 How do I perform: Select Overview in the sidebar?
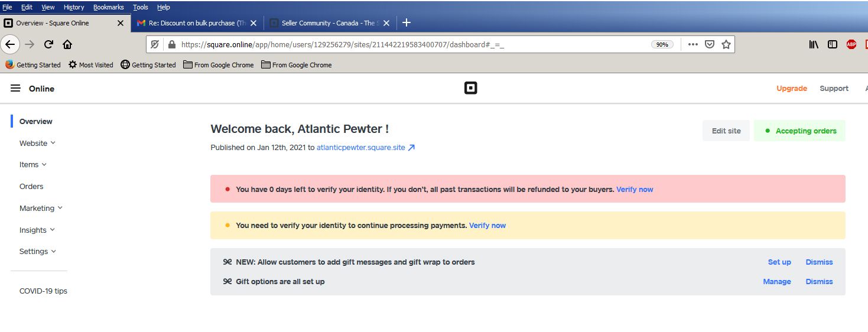click(36, 121)
